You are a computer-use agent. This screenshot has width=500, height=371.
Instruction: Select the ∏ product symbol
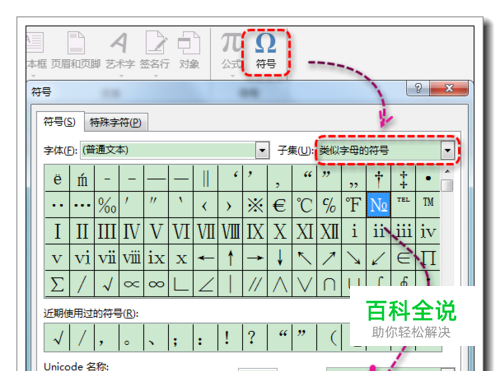[428, 258]
